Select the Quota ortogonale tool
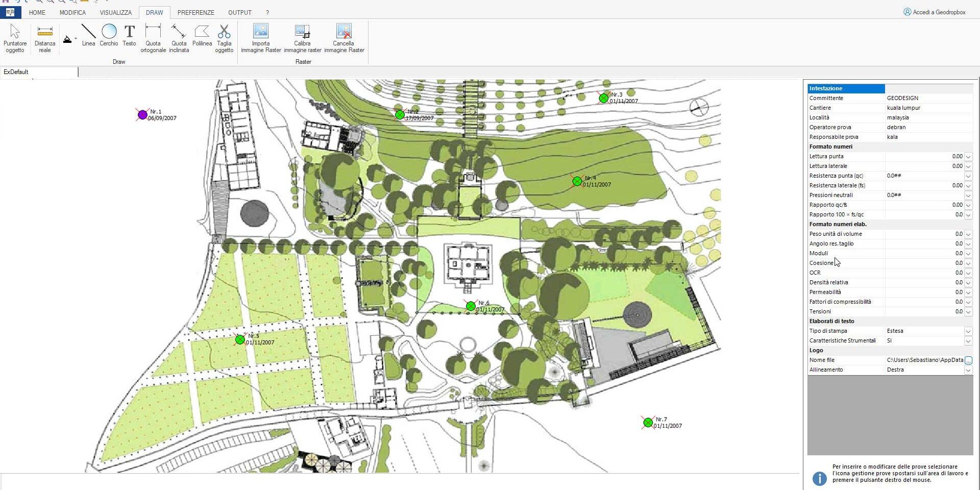The width and height of the screenshot is (980, 490). (153, 38)
